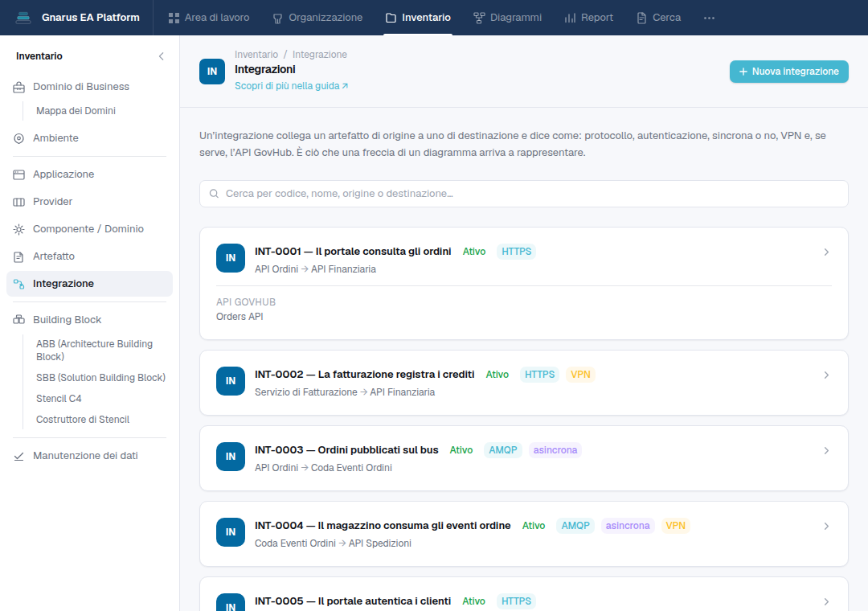Select Mappa dei Domini

point(76,111)
